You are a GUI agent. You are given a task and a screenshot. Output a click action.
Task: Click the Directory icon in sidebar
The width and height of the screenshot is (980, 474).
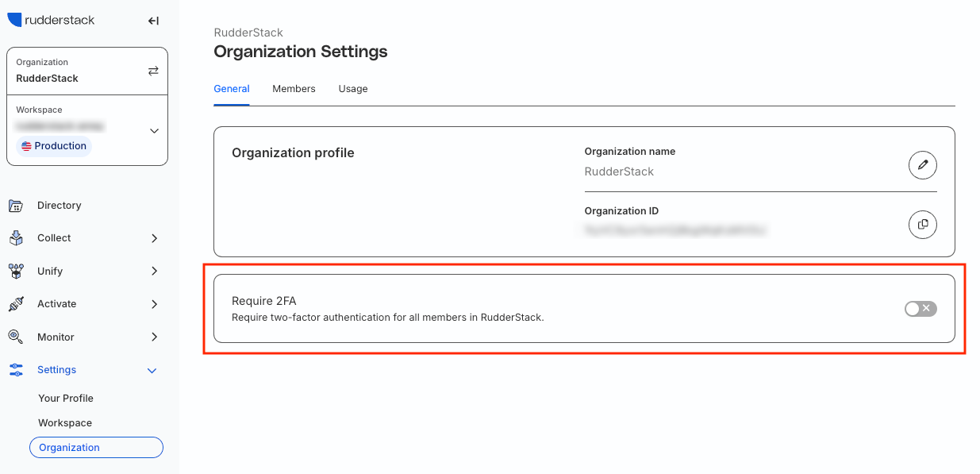pos(15,206)
